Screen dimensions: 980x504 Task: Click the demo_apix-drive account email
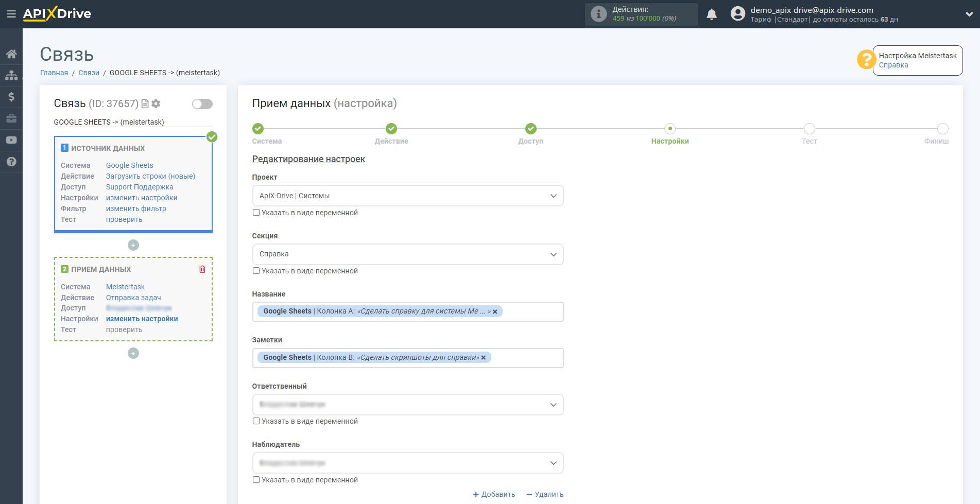812,10
